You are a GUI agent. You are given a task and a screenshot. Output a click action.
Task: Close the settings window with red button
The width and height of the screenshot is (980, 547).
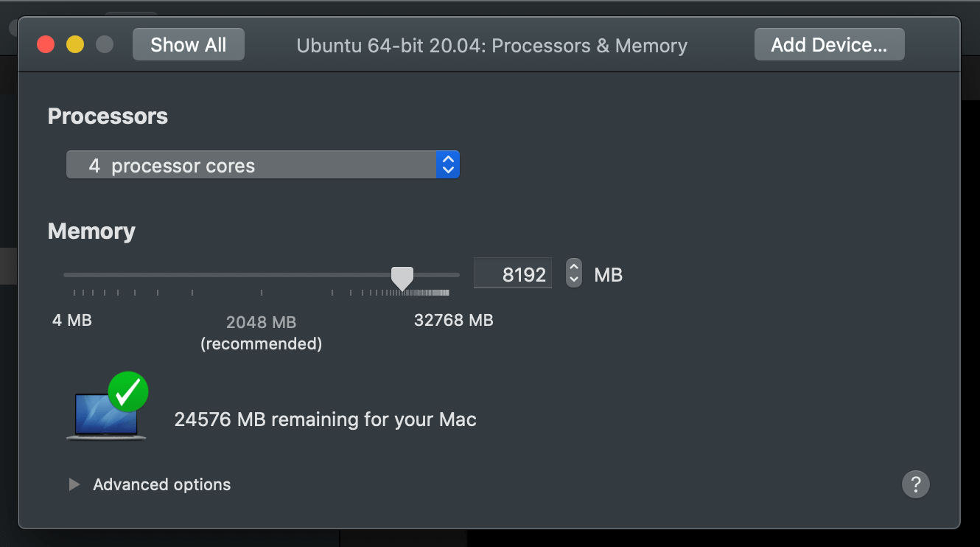click(x=46, y=44)
